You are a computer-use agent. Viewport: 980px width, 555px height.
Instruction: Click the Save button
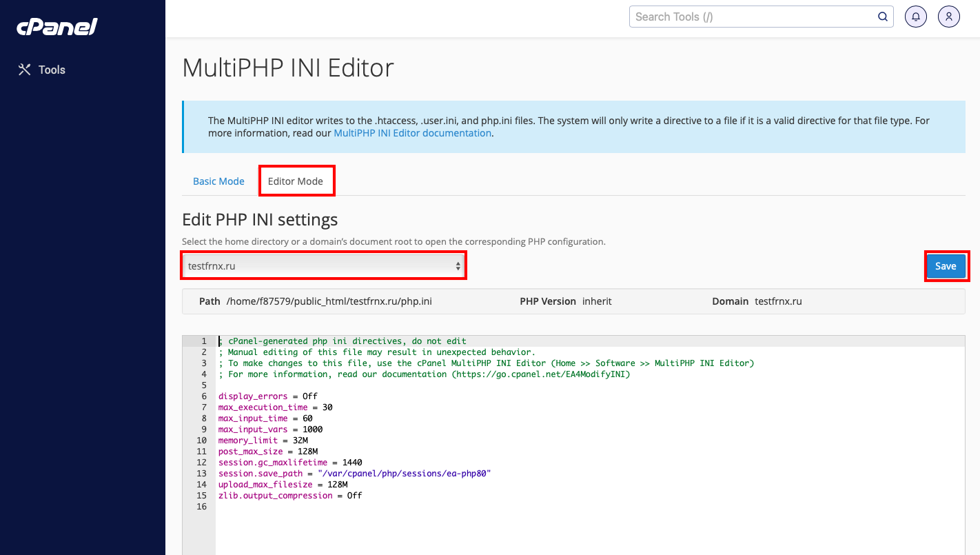(946, 266)
